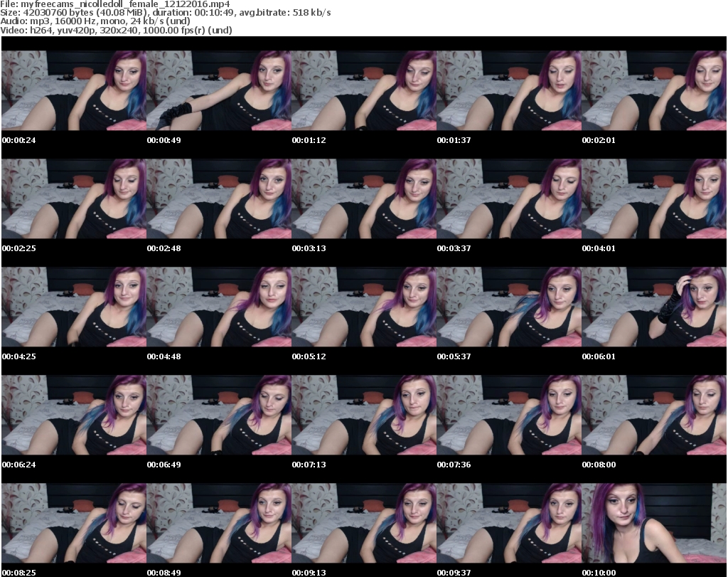Viewport: 728px width, 577px height.
Task: Click the Audio mp3 info line
Action: coord(95,21)
